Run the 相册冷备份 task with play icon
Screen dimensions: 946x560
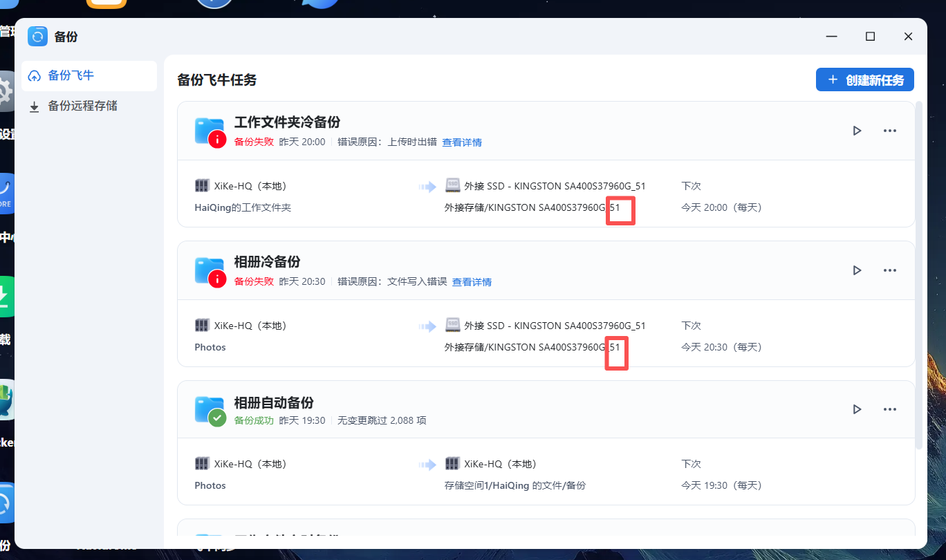(x=857, y=270)
